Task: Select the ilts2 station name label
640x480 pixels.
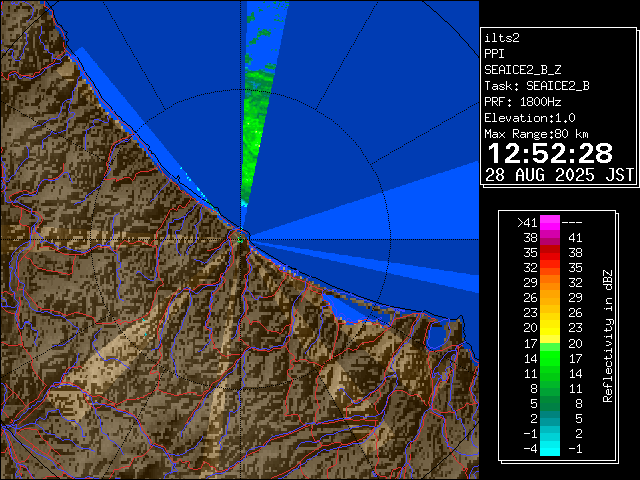Action: [x=504, y=37]
